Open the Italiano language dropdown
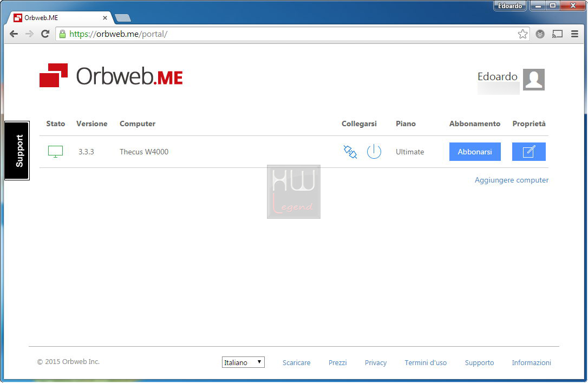588x383 pixels. (243, 362)
